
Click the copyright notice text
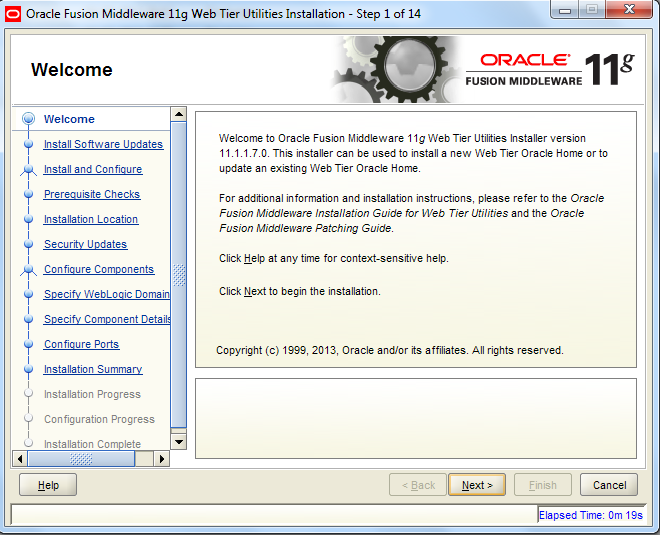(x=389, y=350)
